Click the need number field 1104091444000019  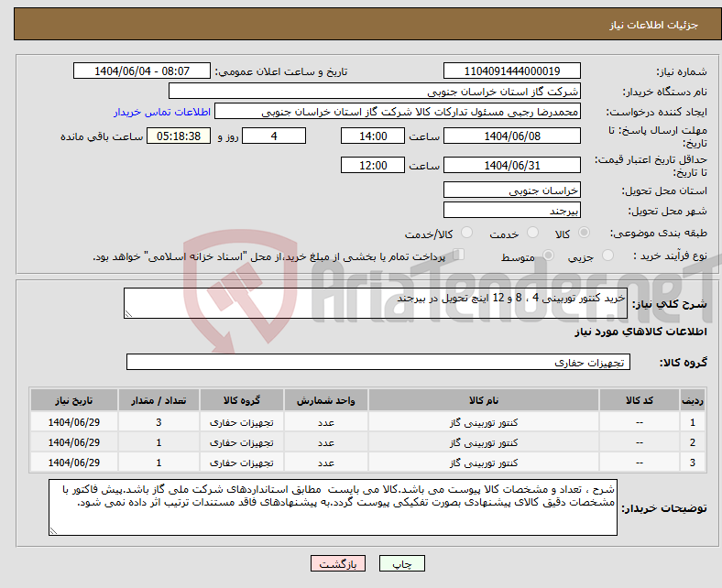click(x=512, y=71)
